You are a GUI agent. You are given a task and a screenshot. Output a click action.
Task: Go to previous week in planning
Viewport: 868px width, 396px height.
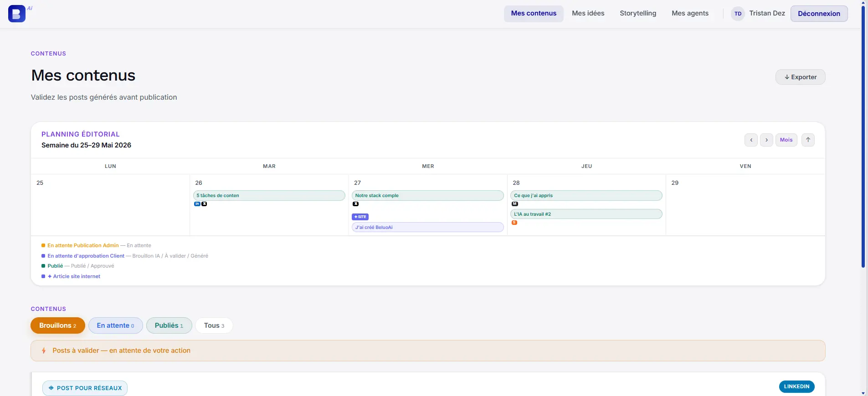click(751, 140)
